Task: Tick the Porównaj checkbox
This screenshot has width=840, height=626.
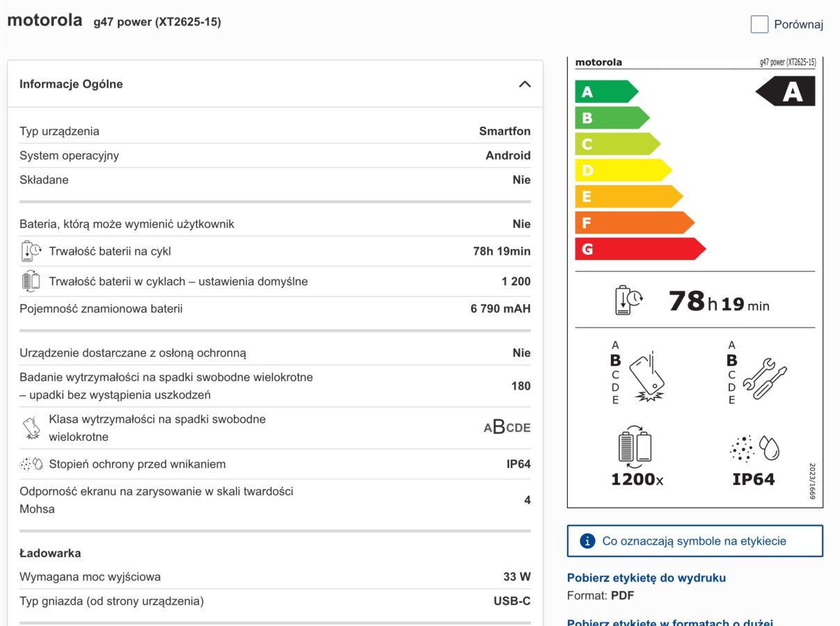Action: coord(759,24)
